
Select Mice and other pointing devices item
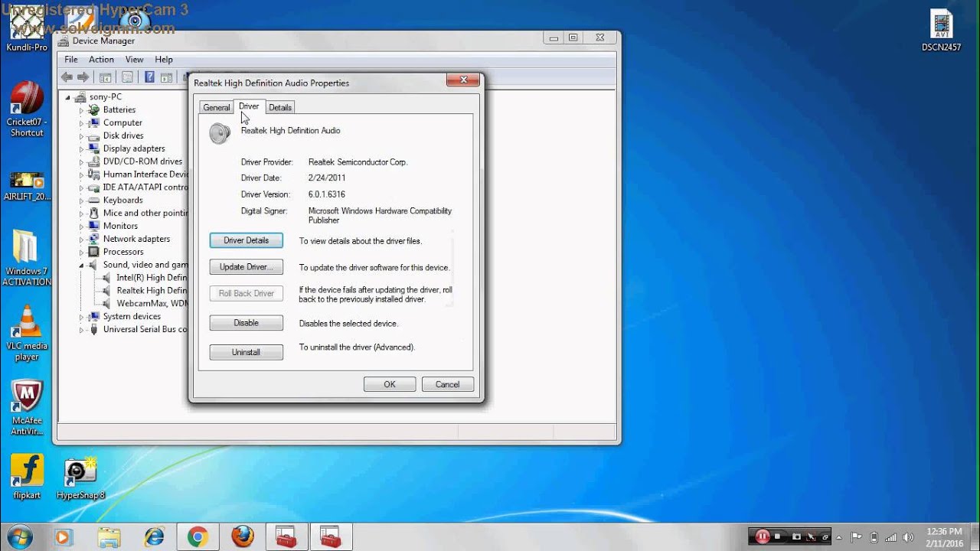click(145, 214)
